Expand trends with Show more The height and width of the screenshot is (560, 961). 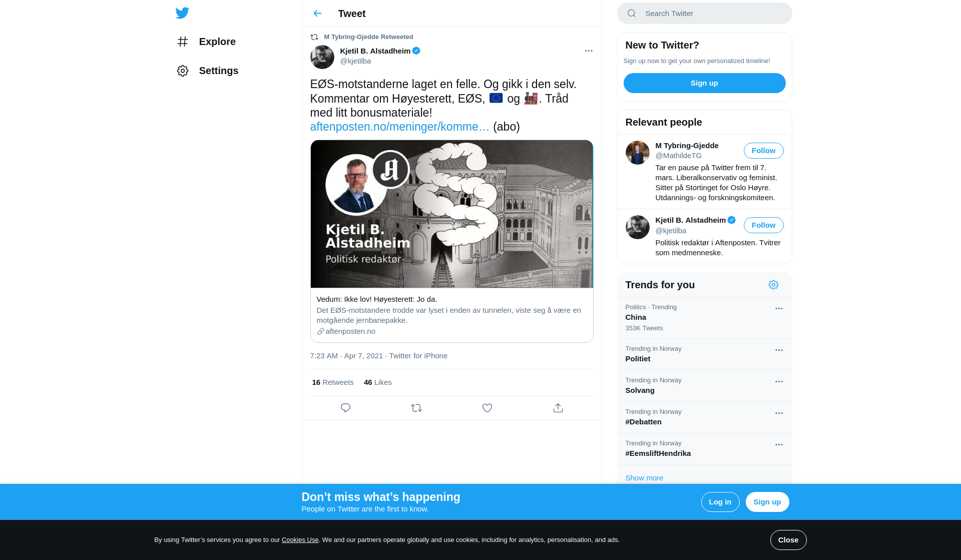[644, 478]
